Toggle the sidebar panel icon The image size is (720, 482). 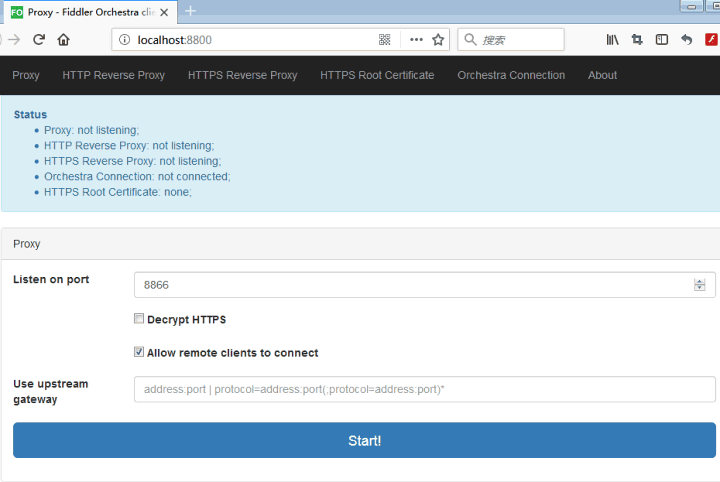click(662, 39)
